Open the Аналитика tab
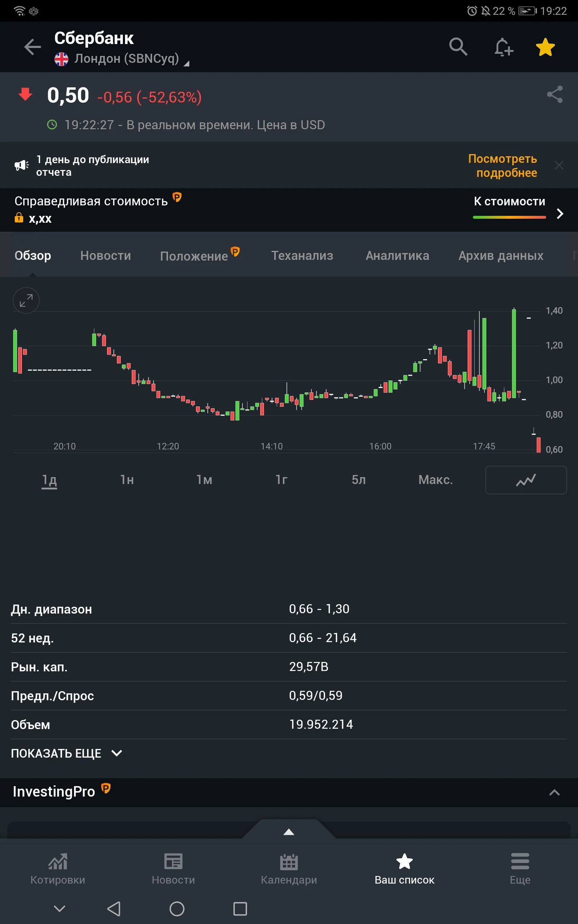Image resolution: width=578 pixels, height=924 pixels. pos(397,256)
